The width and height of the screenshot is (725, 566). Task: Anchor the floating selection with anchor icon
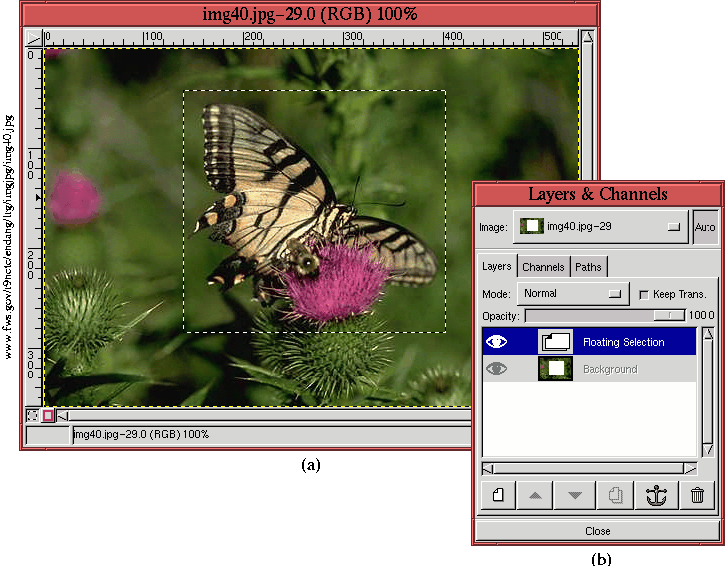(656, 494)
